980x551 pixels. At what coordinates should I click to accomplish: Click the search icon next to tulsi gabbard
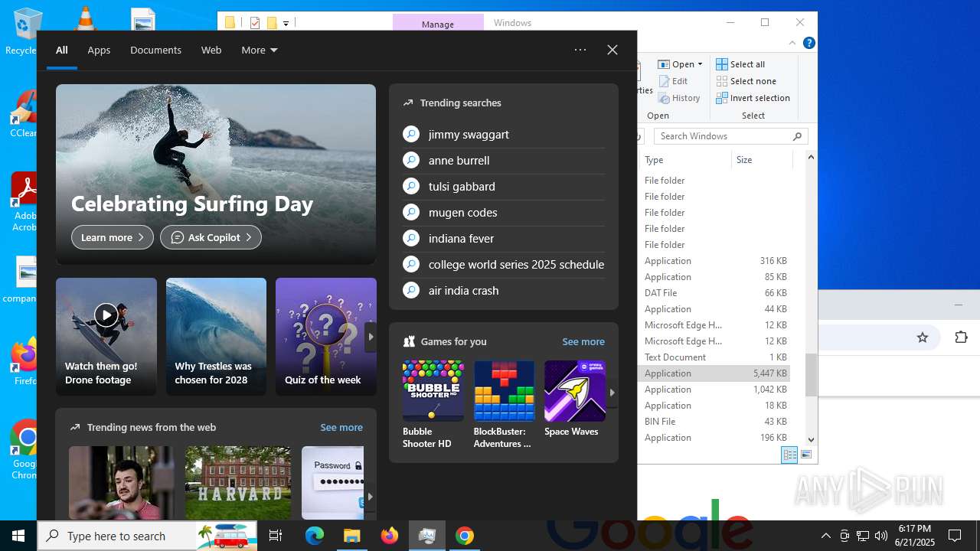[x=411, y=187]
